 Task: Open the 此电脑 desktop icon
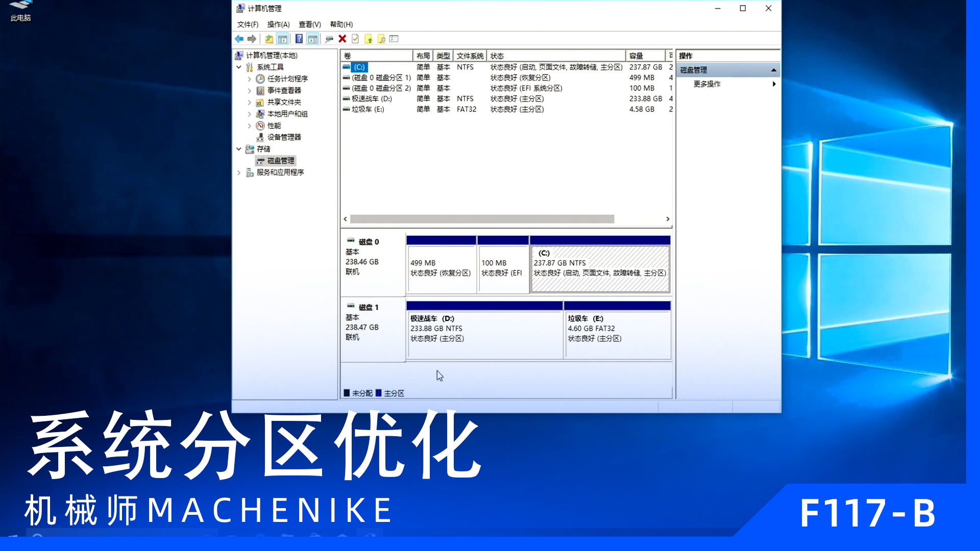(20, 10)
